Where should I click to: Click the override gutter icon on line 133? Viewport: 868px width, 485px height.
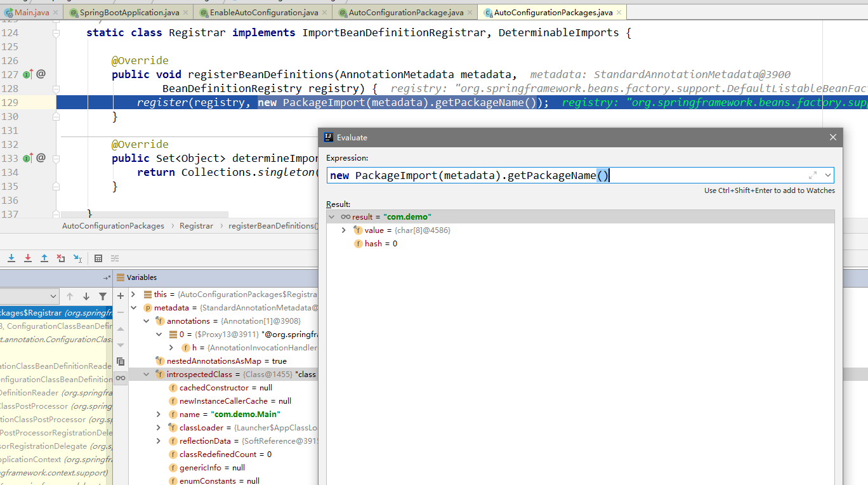[x=27, y=158]
